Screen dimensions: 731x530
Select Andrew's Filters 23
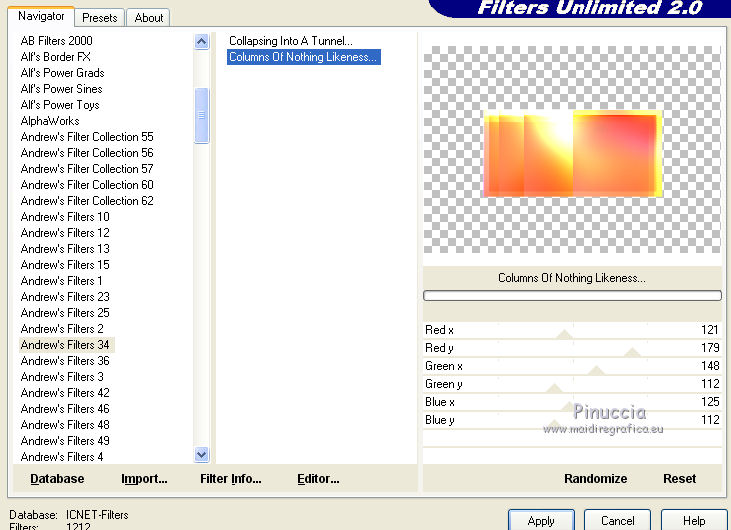65,297
